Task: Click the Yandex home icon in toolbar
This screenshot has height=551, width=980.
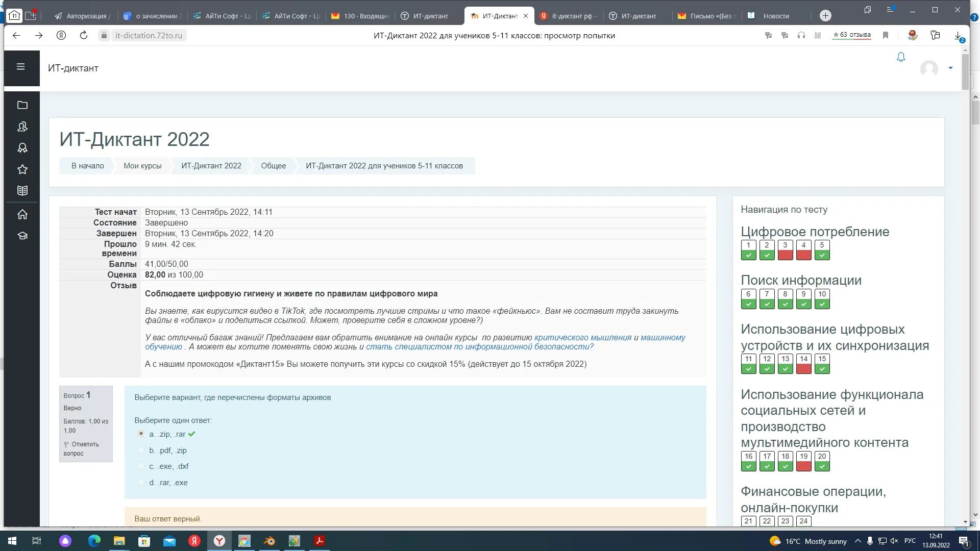Action: 61,35
